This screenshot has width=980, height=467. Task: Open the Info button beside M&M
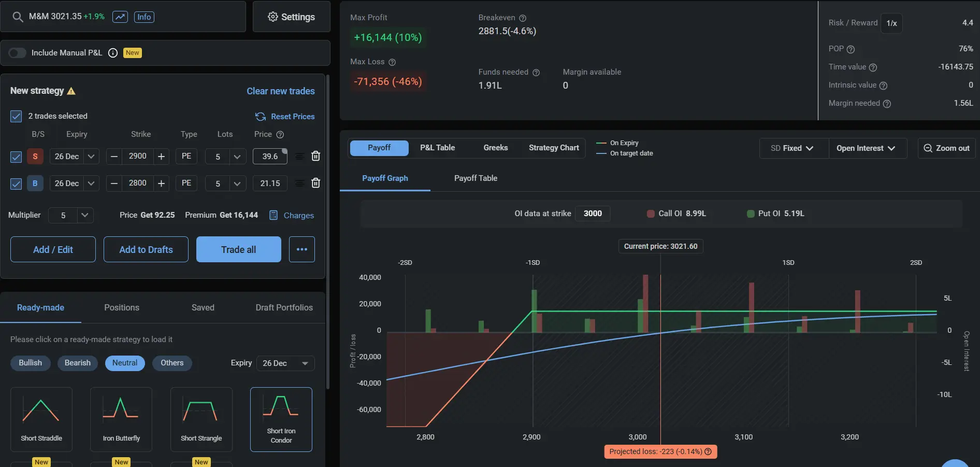click(144, 17)
